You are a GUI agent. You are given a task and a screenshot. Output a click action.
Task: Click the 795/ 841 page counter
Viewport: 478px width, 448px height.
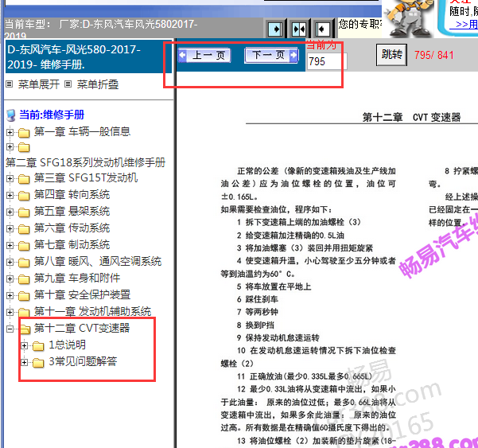[x=434, y=55]
